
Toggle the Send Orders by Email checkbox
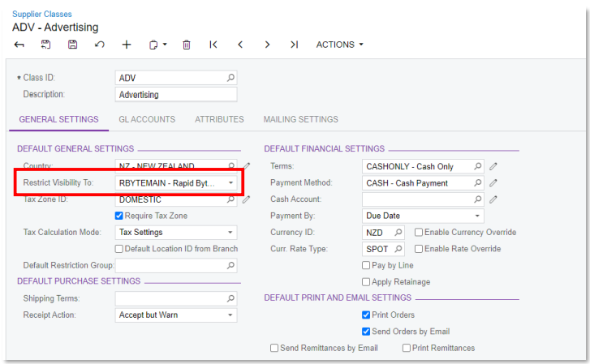(366, 332)
